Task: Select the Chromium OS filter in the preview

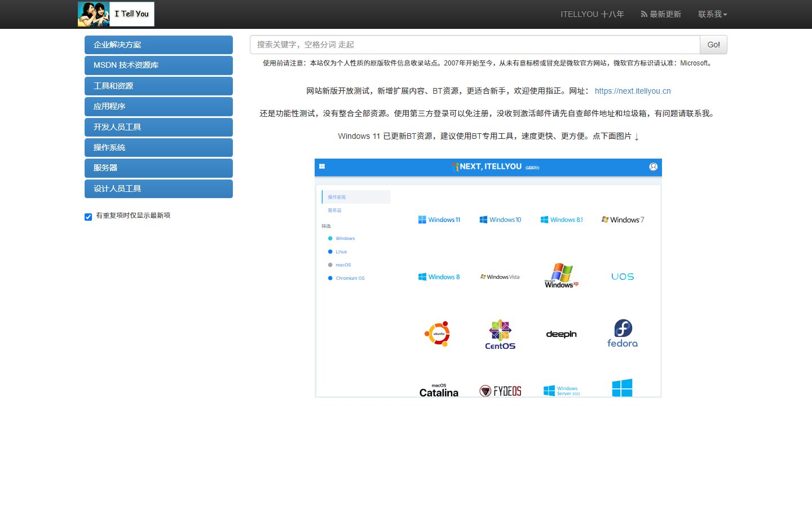Action: pyautogui.click(x=346, y=278)
